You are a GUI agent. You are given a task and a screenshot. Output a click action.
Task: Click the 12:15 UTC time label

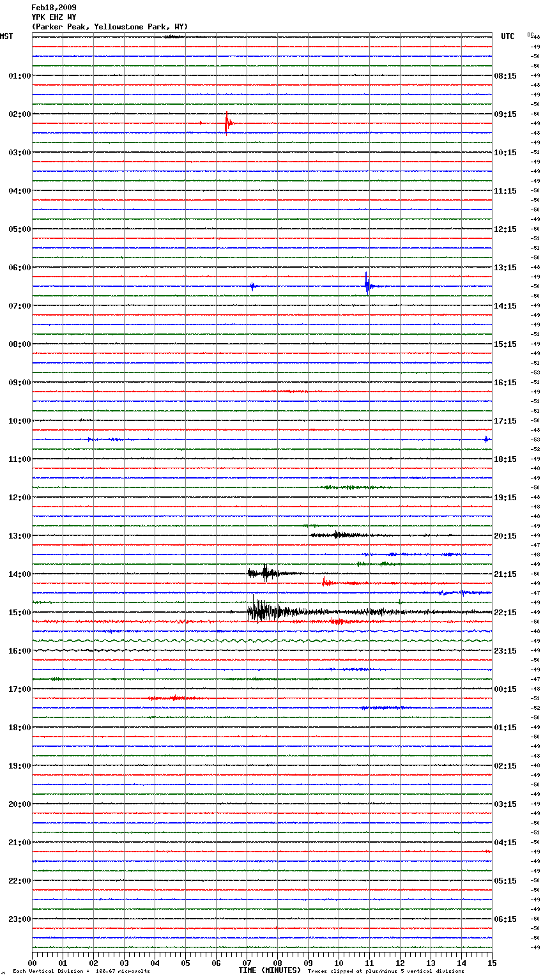coord(505,229)
